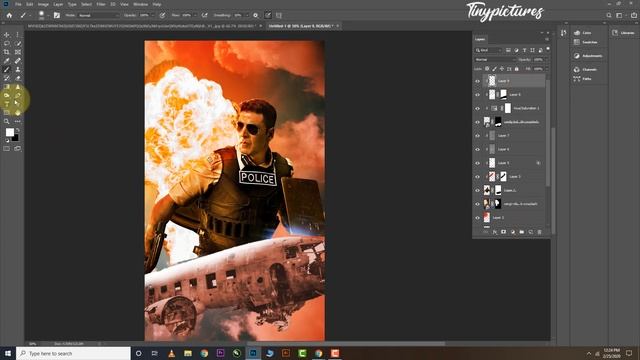The image size is (640, 360).
Task: Select the Gradient tool
Action: click(7, 87)
